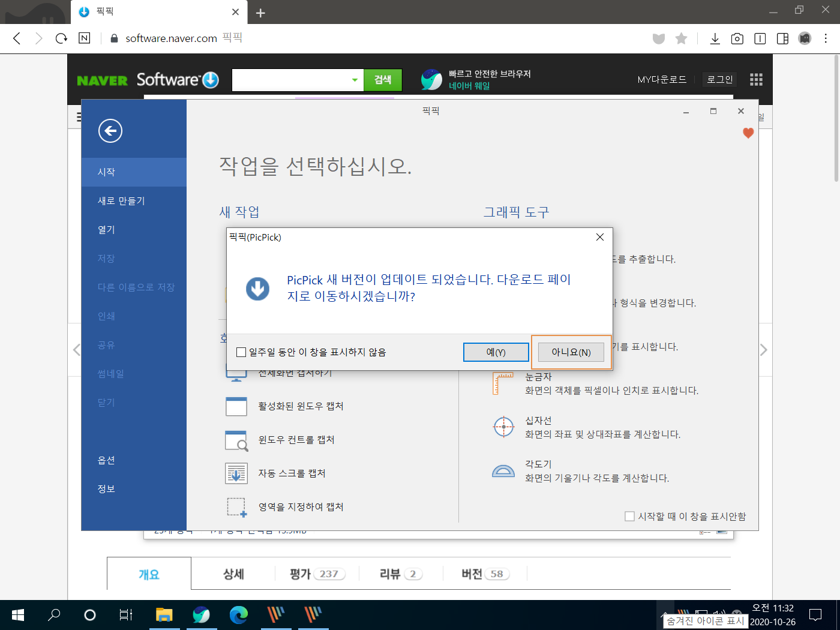Viewport: 840px width, 630px height.
Task: Reload the page in browser
Action: tap(61, 38)
